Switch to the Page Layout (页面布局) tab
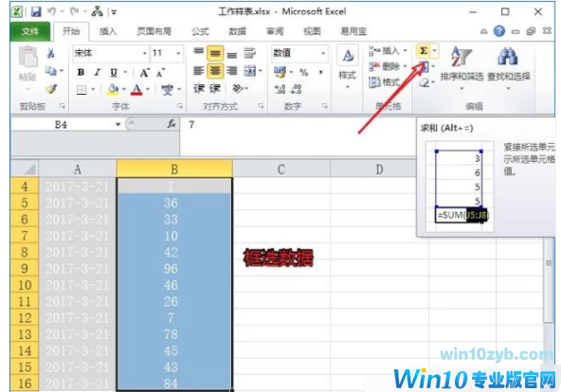 click(x=154, y=31)
